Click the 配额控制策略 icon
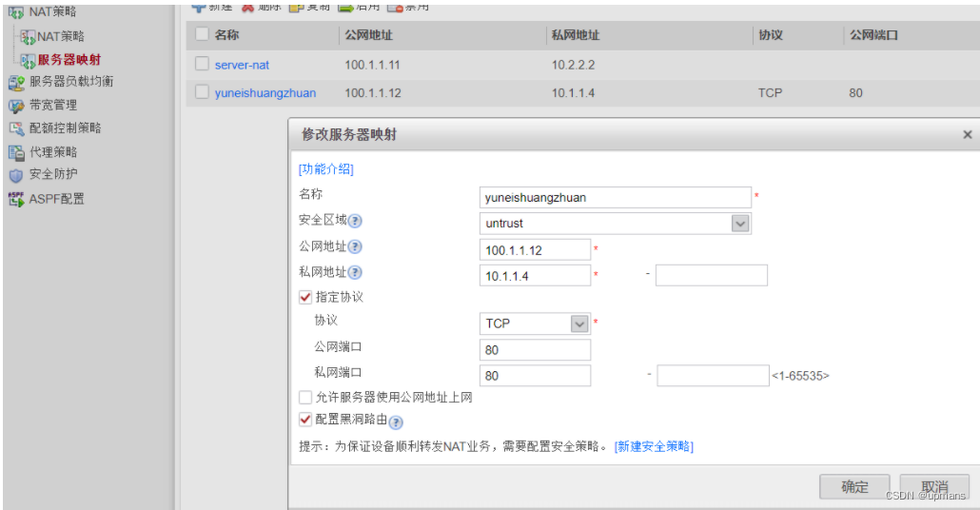 coord(16,128)
